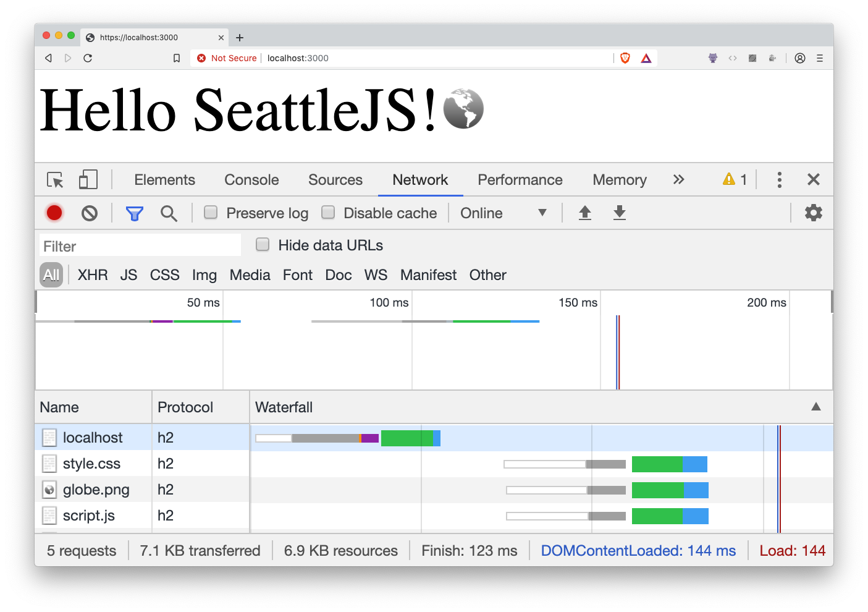Viewport: 868px width, 612px height.
Task: Open the user profile icon
Action: click(x=800, y=58)
